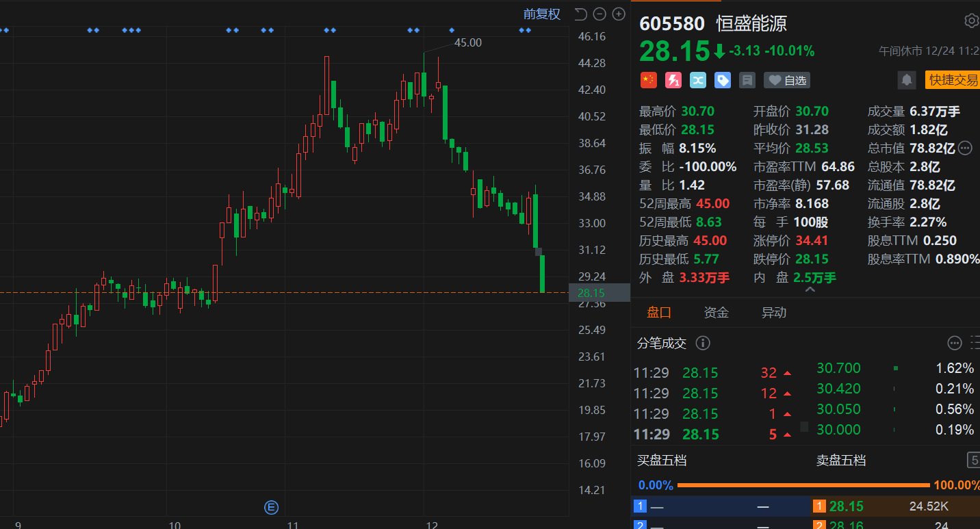Click the 昨收价 value 31.28
980x529 pixels.
[x=811, y=129]
